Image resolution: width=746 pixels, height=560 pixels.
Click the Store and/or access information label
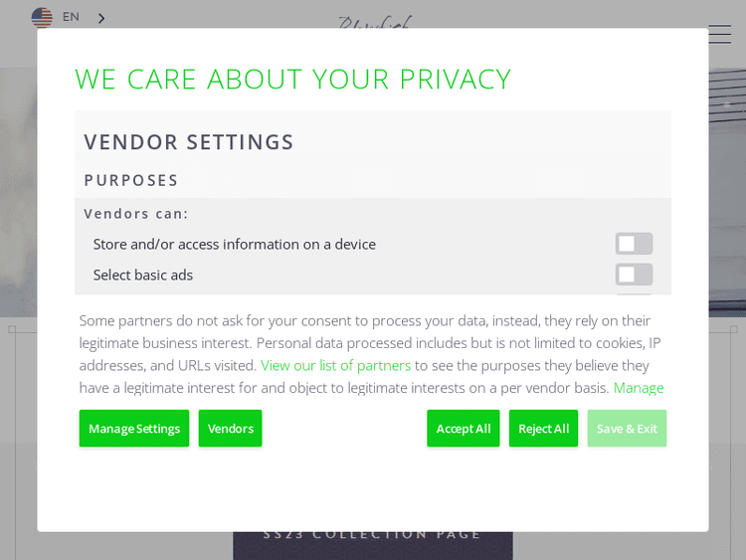235,244
